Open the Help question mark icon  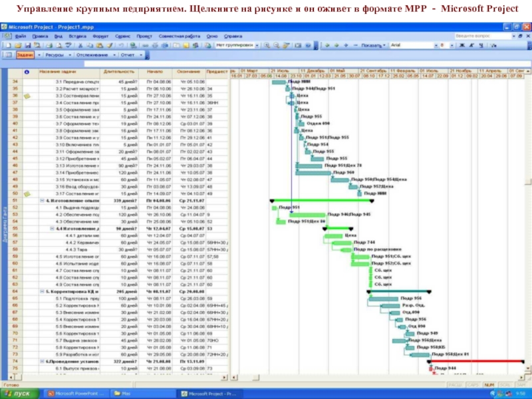click(x=308, y=45)
